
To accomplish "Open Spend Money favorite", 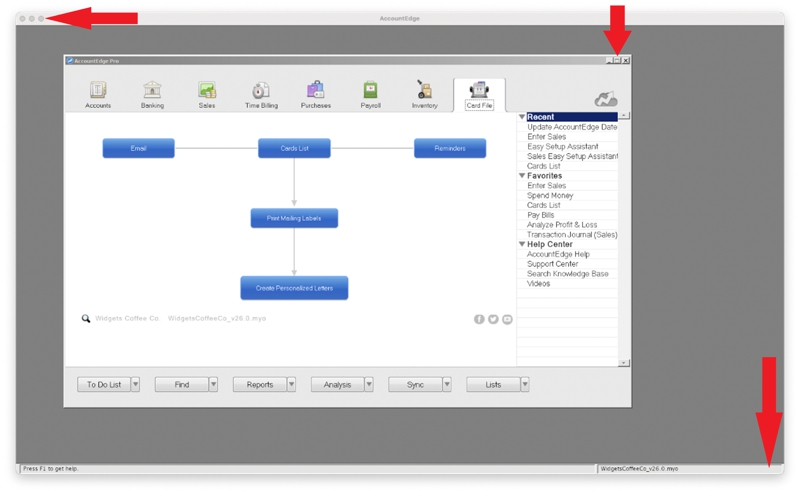I will point(550,195).
